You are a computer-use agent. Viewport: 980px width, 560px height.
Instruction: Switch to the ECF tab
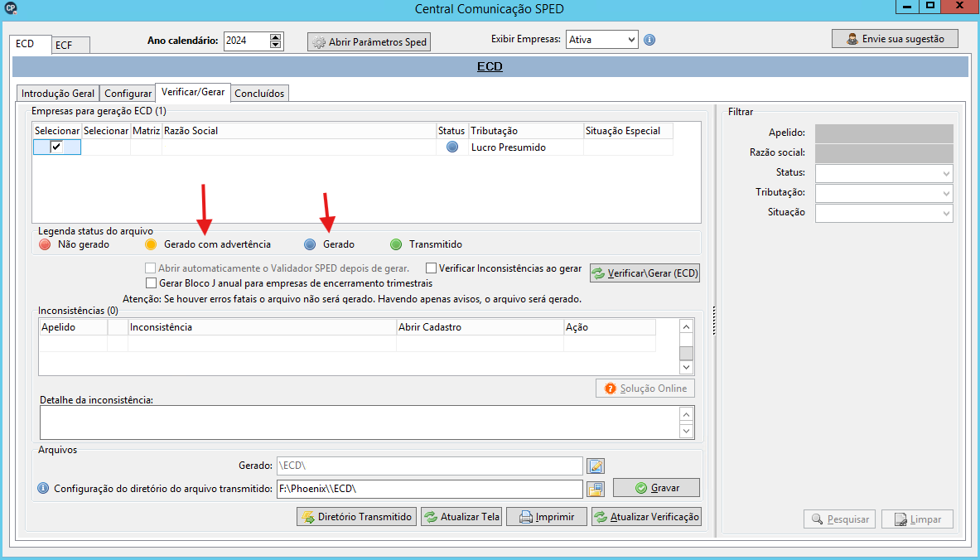(70, 45)
